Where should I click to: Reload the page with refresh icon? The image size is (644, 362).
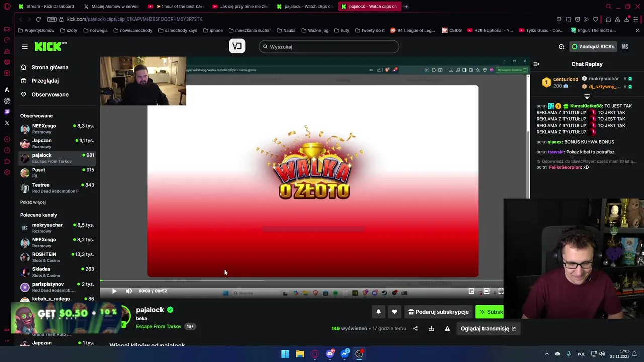[38, 19]
